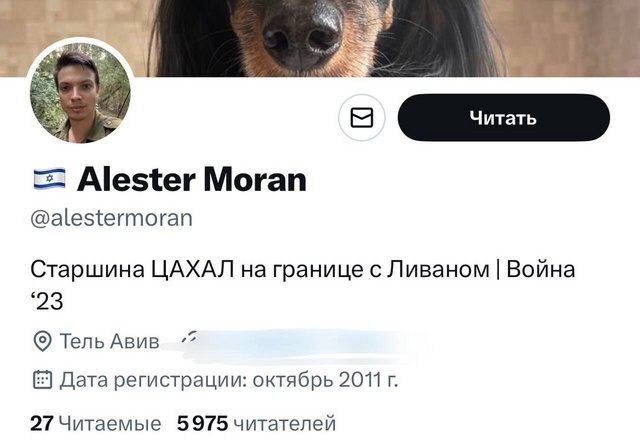Screen dimensions: 640x441
Task: Select the Дата регистрации text
Action: tap(153, 380)
